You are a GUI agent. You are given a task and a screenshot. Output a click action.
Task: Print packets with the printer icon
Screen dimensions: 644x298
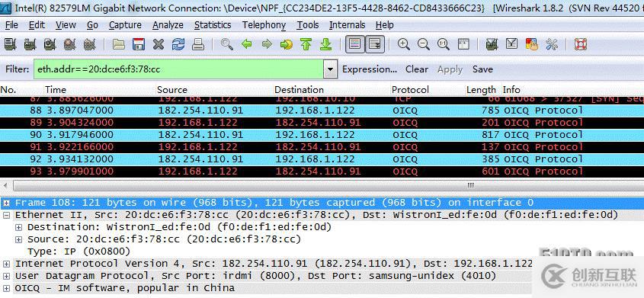pyautogui.click(x=198, y=44)
